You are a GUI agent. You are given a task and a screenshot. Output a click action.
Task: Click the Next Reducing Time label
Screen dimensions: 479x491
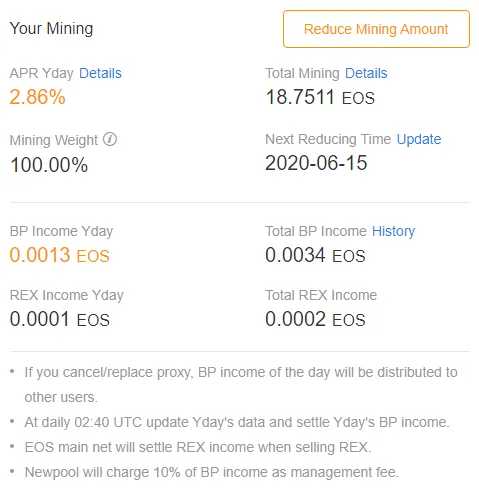pos(328,139)
